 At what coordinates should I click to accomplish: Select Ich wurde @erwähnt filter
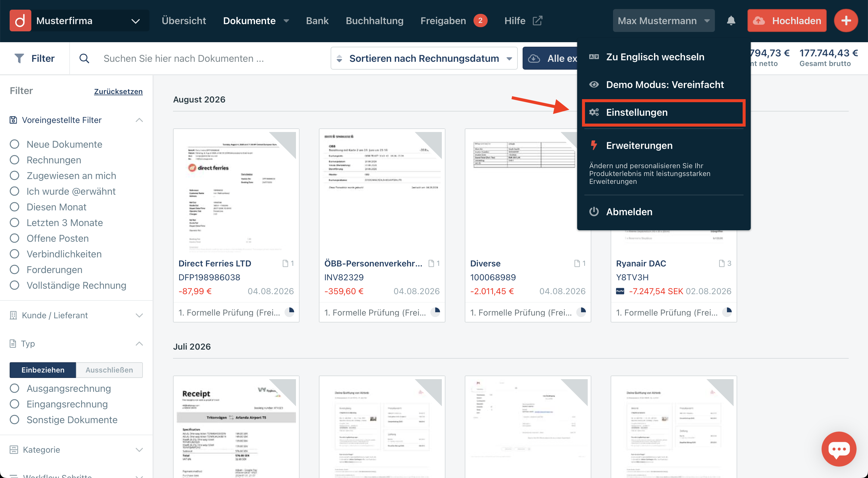[14, 191]
